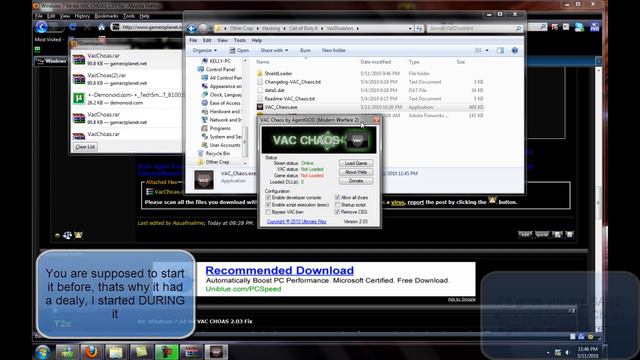
Task: Click the uTorrent icon on the Demonoid download
Action: pyautogui.click(x=79, y=98)
